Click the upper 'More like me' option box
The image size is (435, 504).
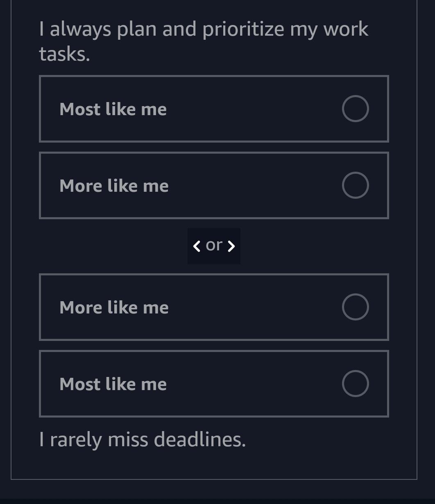214,185
